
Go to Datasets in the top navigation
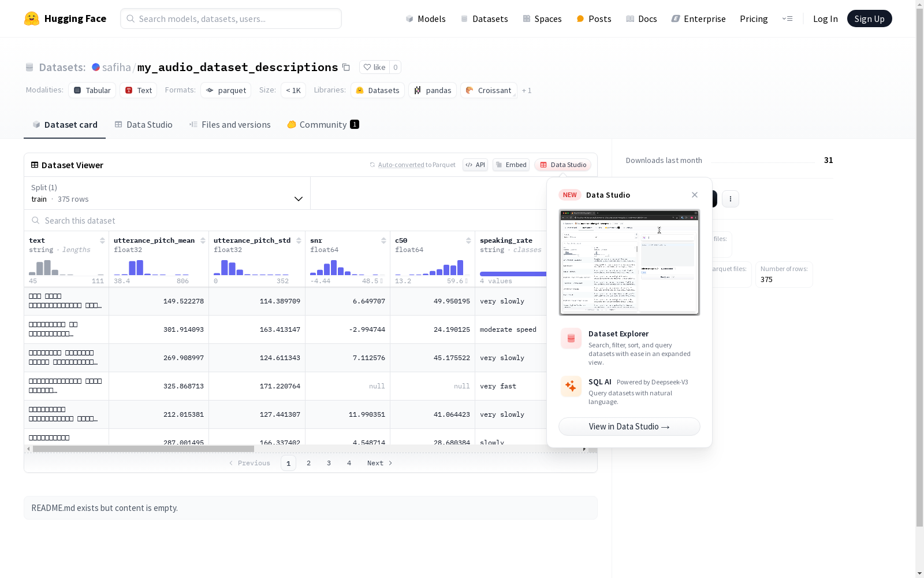484,18
